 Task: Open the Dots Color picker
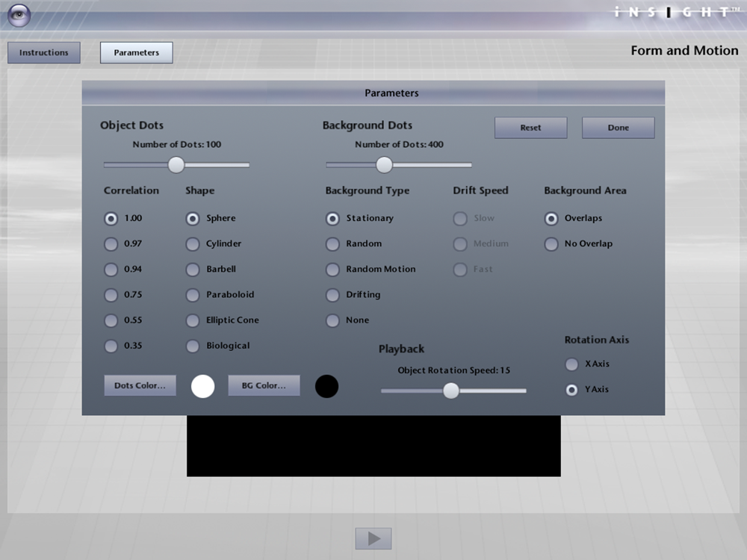click(140, 385)
